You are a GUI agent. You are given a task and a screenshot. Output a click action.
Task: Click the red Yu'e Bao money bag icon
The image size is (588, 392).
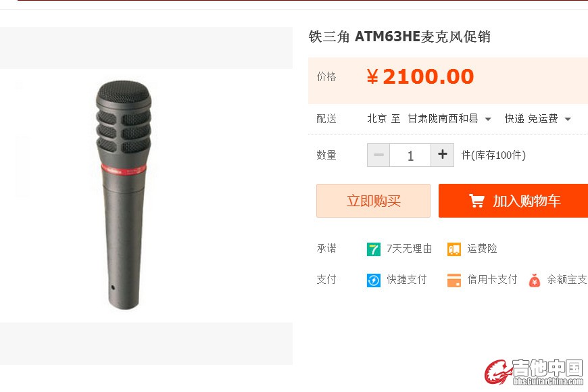click(x=535, y=280)
